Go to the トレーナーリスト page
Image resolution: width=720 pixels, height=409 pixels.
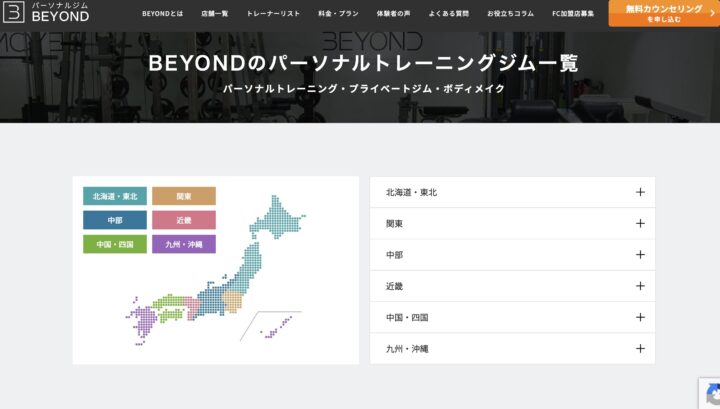click(x=273, y=14)
